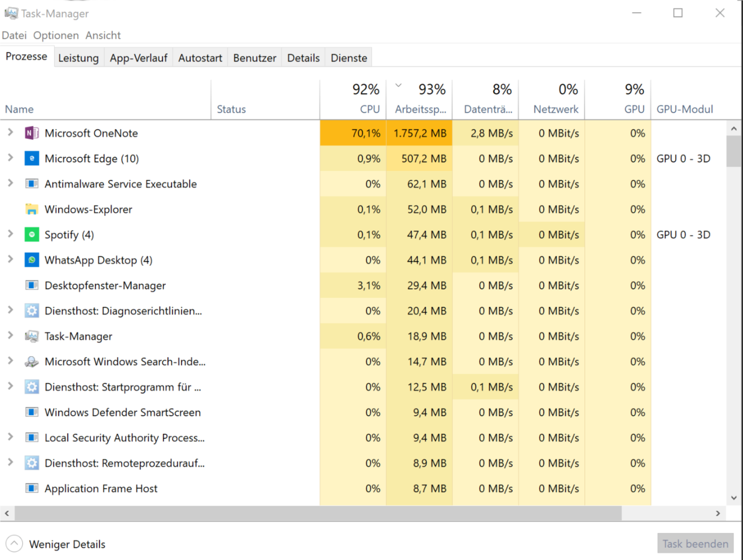The width and height of the screenshot is (743, 560).
Task: Click the 507,2 MB memory cell
Action: click(x=419, y=159)
